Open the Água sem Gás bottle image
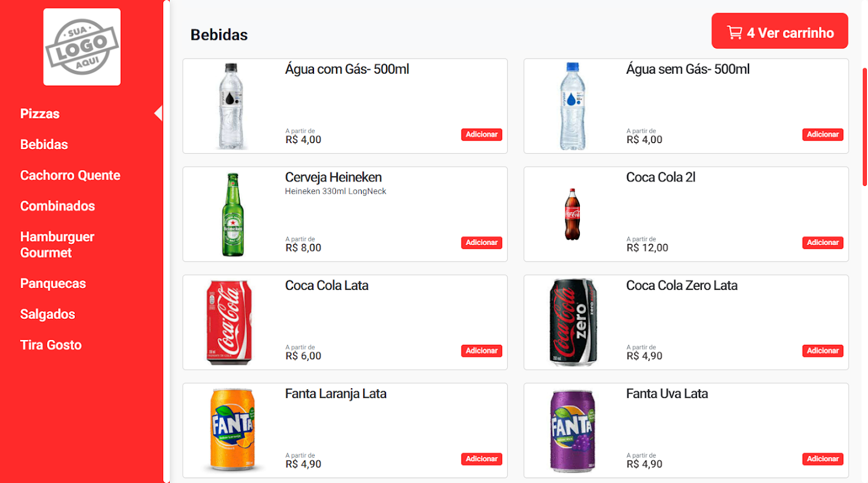868x483 pixels. point(572,106)
